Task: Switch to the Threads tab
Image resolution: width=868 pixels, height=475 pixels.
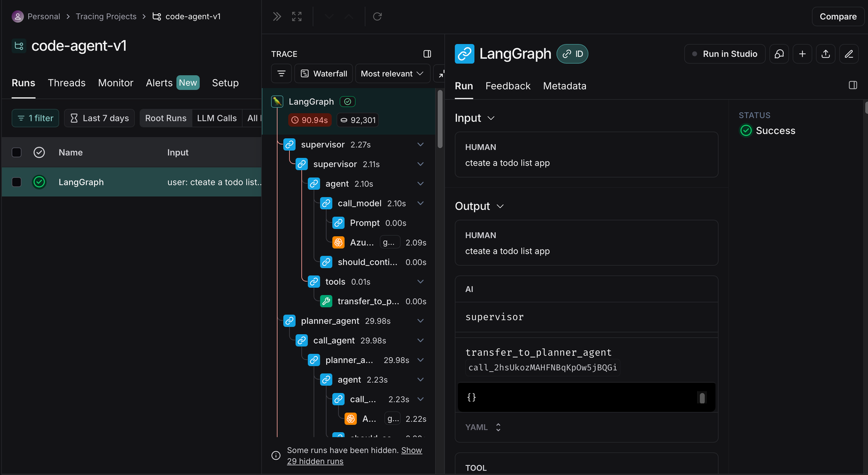Action: point(67,83)
